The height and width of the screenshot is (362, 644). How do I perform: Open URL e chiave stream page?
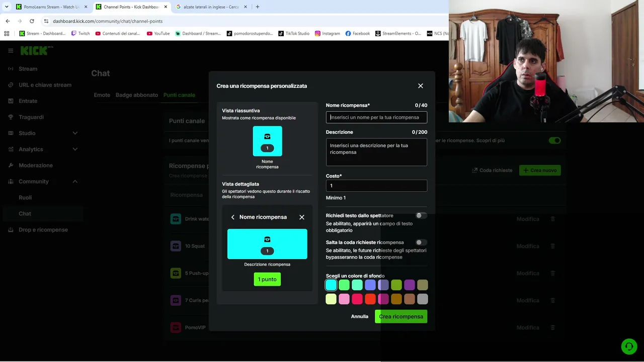(45, 85)
